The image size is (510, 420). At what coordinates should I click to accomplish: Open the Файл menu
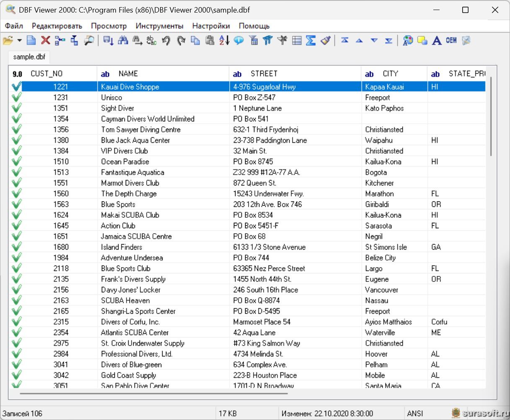pos(14,26)
